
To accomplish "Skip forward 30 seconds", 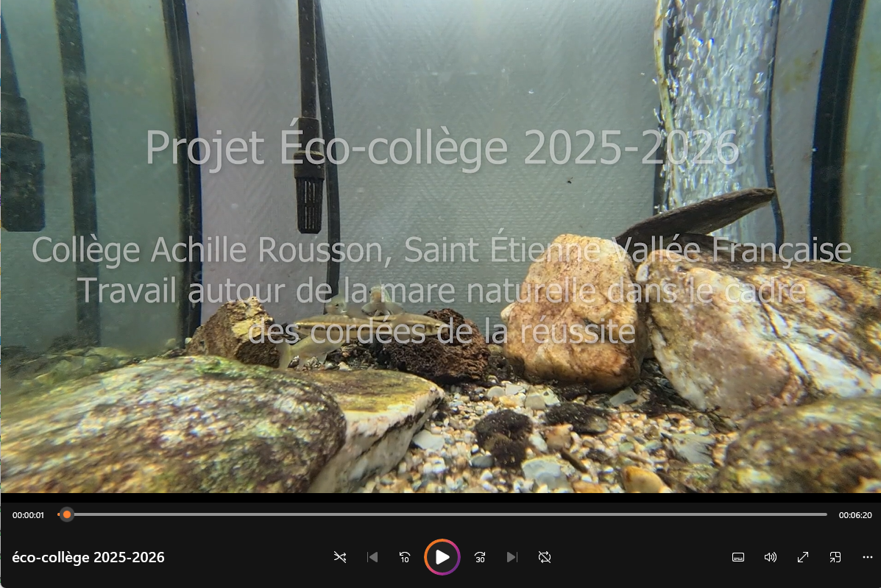I will [x=480, y=557].
